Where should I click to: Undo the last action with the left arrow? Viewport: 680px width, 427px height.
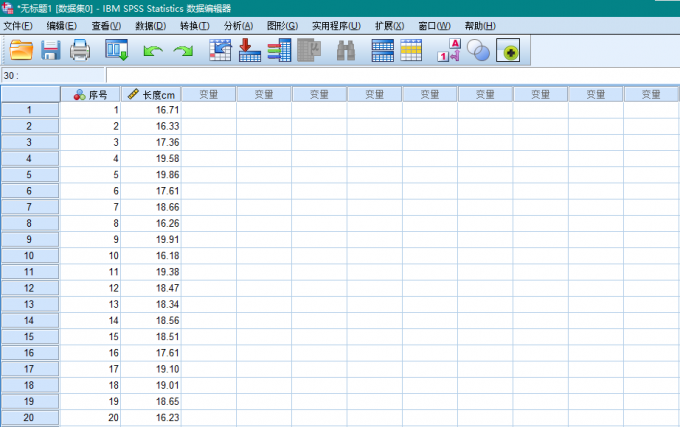[x=151, y=49]
